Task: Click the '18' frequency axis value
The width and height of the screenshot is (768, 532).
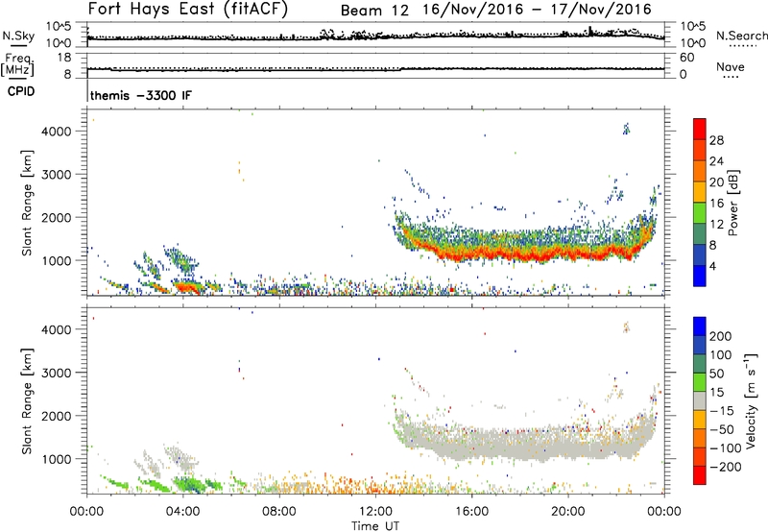Action: [64, 58]
